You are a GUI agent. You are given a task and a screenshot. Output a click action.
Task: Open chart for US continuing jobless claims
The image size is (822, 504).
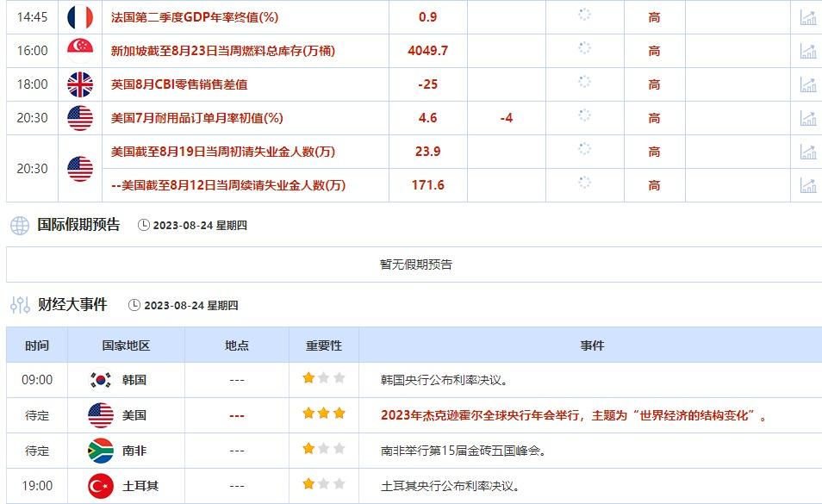click(x=807, y=185)
